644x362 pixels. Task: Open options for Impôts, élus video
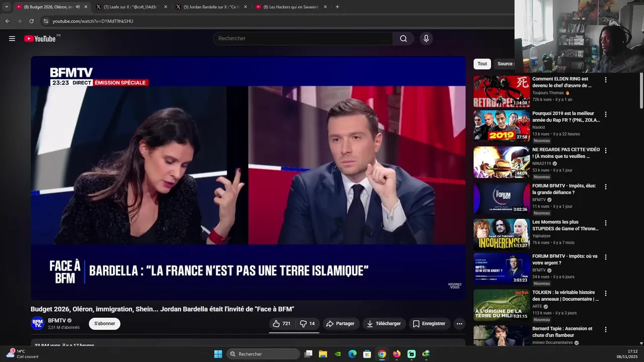click(x=605, y=187)
